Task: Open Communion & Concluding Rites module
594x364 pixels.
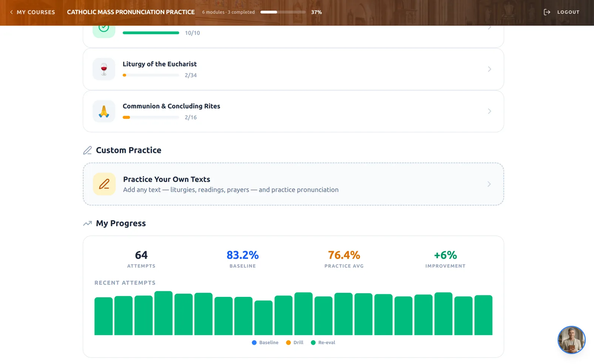Action: click(293, 111)
